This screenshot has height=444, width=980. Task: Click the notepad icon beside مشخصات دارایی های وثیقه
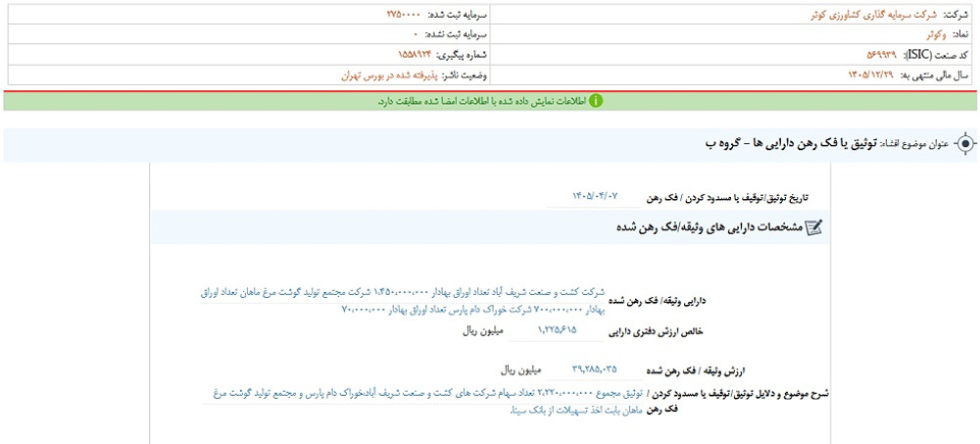point(813,227)
